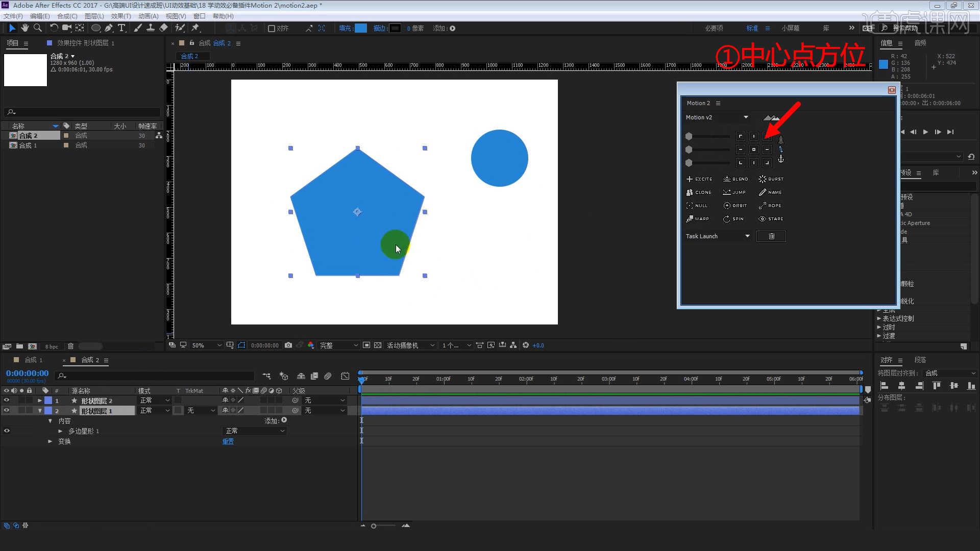Screen dimensions: 980x551
Task: Toggle visibility of 多边星形 1
Action: 7,431
